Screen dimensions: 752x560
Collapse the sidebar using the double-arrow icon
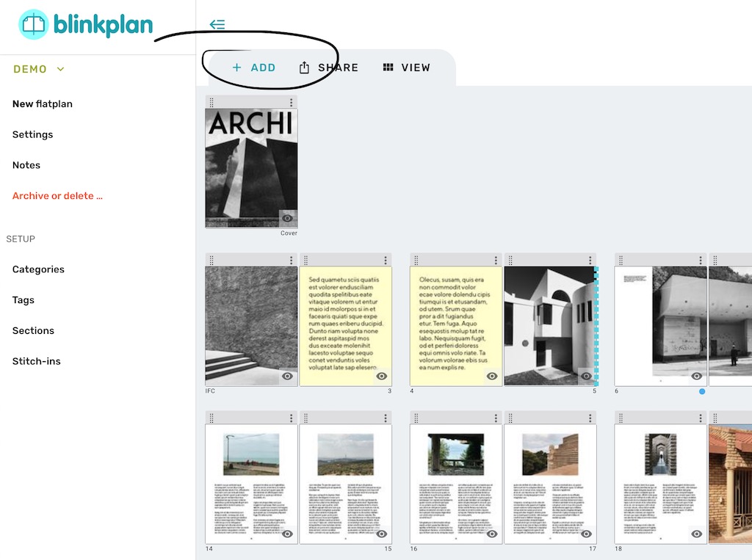point(217,24)
